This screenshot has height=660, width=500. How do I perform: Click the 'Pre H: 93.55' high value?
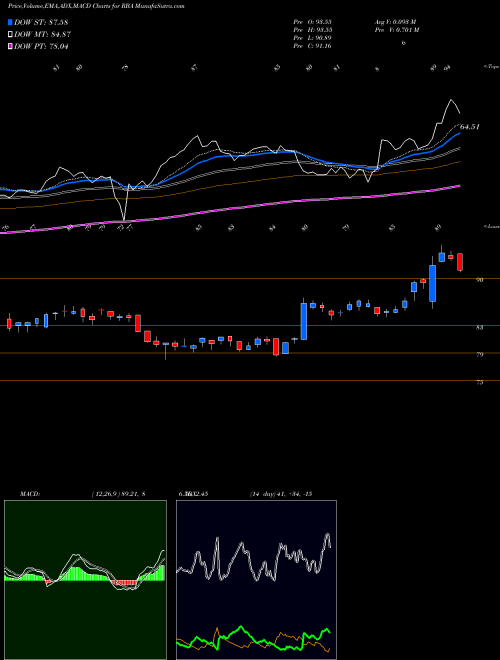pos(312,30)
